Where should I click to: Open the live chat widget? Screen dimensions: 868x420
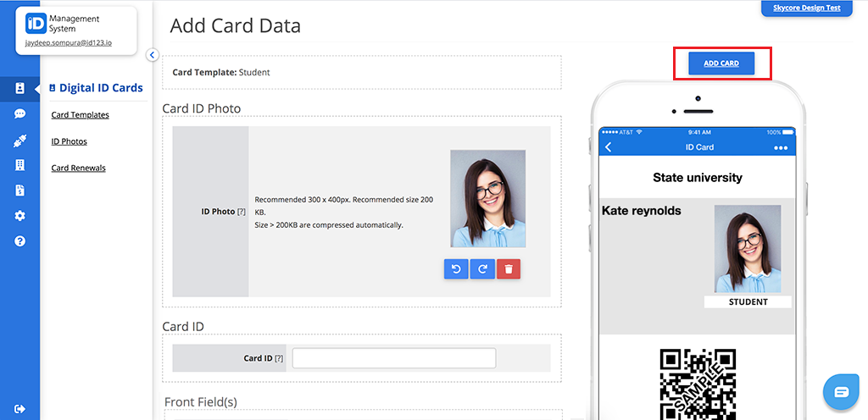pos(841,392)
